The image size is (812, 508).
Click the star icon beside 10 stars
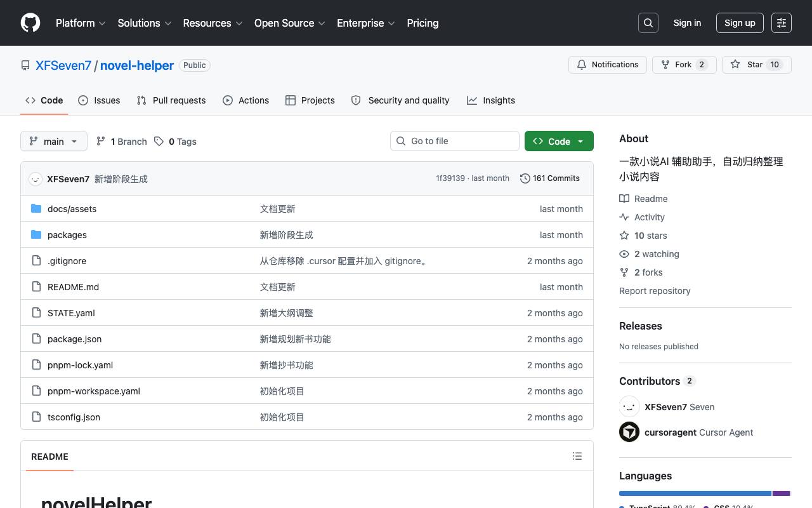point(624,236)
